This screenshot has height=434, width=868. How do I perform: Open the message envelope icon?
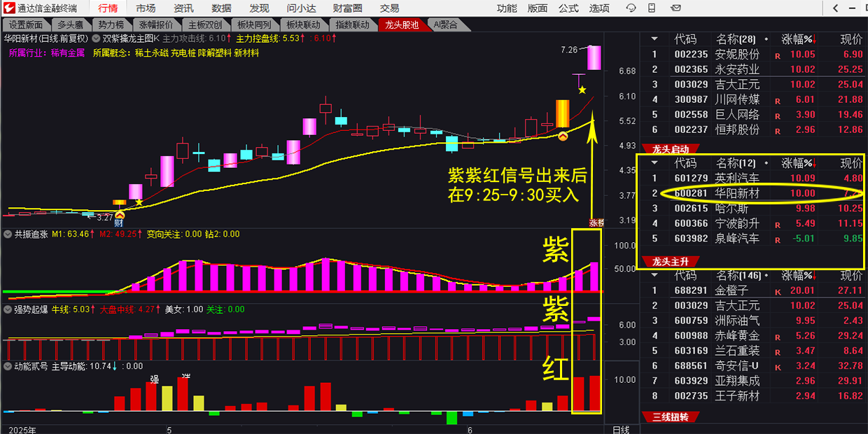coord(675,8)
